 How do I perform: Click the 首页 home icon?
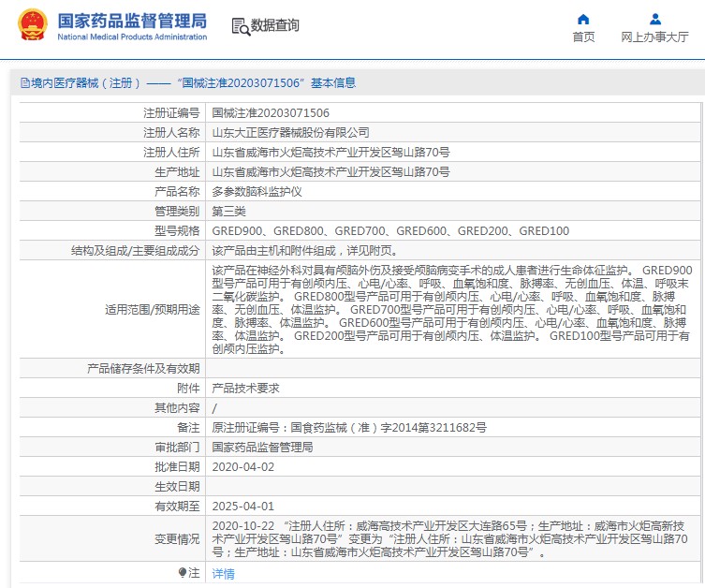pos(583,19)
